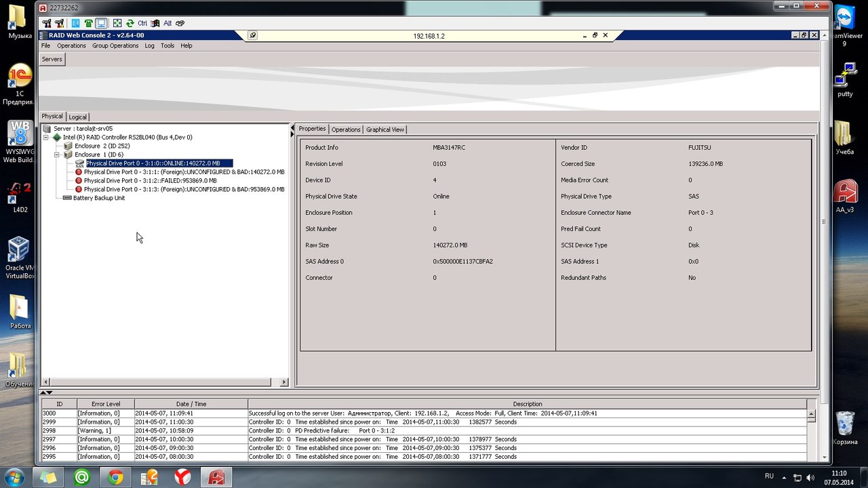Open the Tools menu
868x488 pixels.
[x=167, y=45]
